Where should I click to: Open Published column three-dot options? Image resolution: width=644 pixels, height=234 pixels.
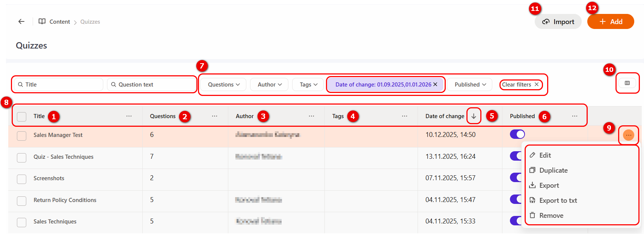point(575,116)
